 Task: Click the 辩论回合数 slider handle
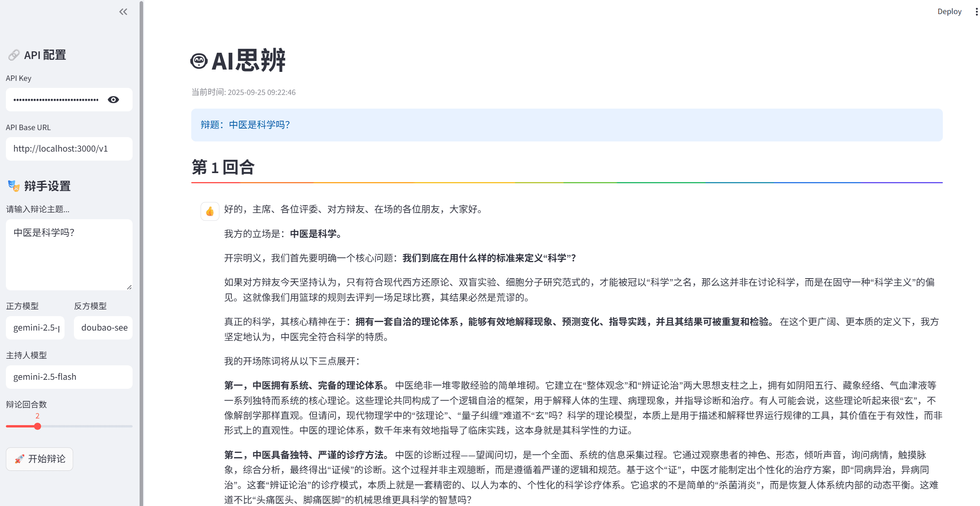(x=38, y=426)
